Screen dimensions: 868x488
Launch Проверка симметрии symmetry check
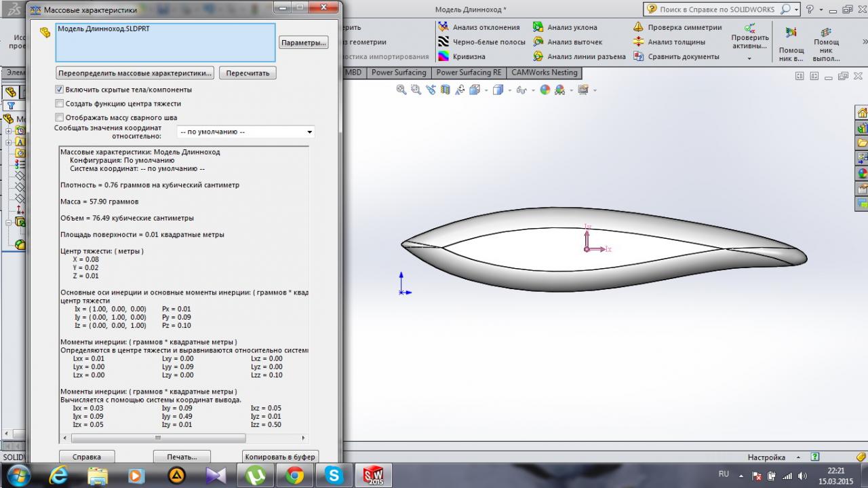click(x=638, y=27)
